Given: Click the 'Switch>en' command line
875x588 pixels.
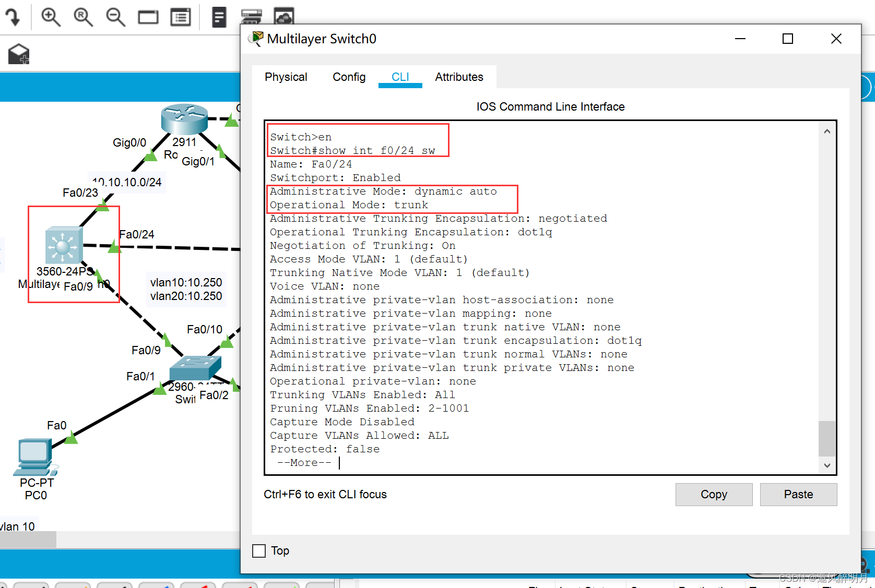Looking at the screenshot, I should (x=301, y=137).
